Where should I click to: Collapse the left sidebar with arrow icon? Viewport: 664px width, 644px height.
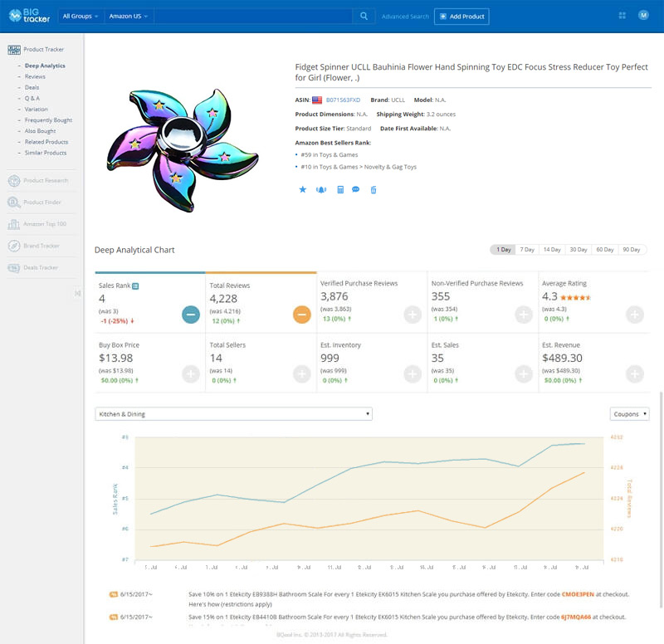pos(77,293)
